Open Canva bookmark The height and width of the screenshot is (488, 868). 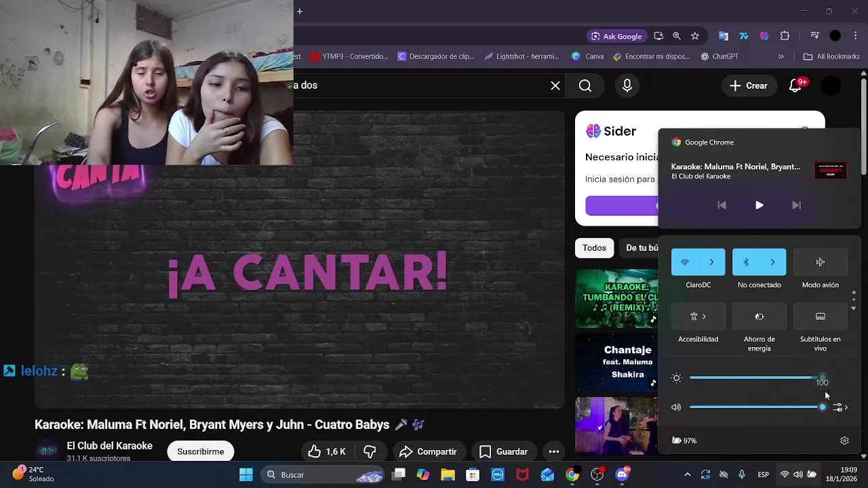[587, 56]
